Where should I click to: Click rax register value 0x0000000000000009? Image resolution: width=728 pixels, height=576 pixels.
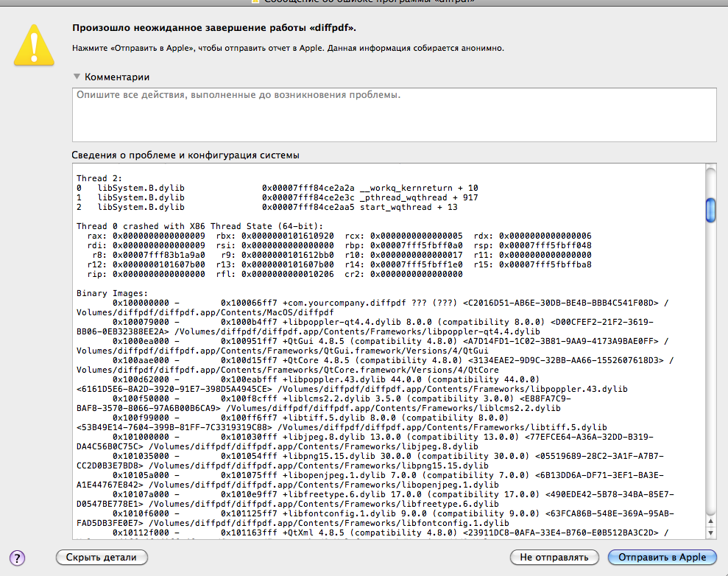[x=159, y=236]
